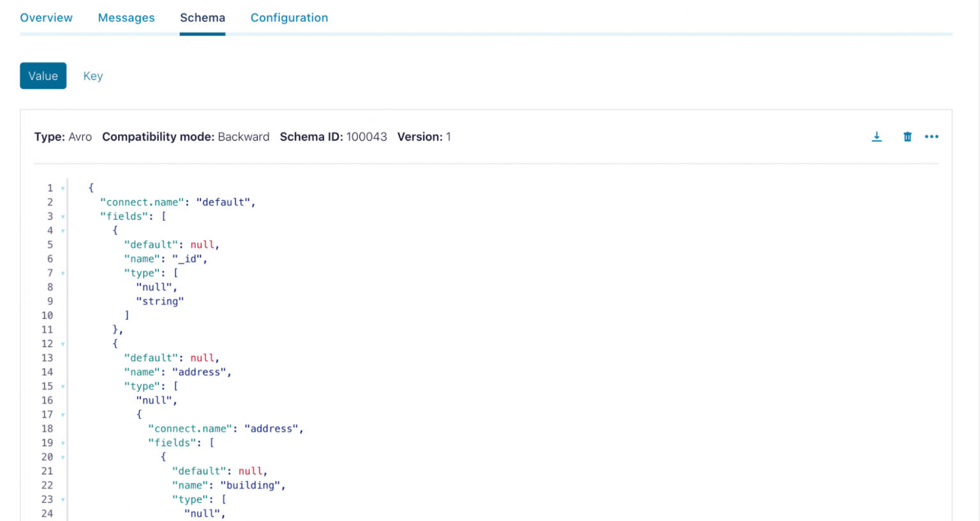Fold the nested record at line 17
This screenshot has width=980, height=521.
tap(63, 415)
